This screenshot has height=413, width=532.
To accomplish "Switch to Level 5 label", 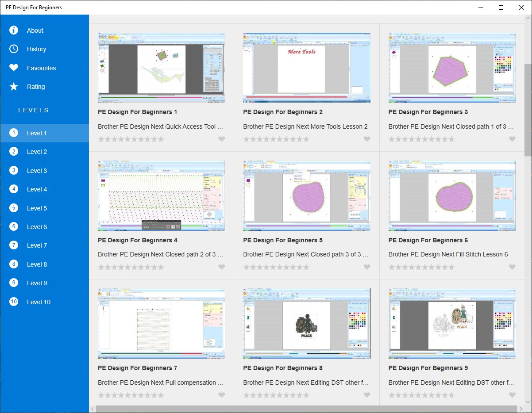I will [37, 208].
